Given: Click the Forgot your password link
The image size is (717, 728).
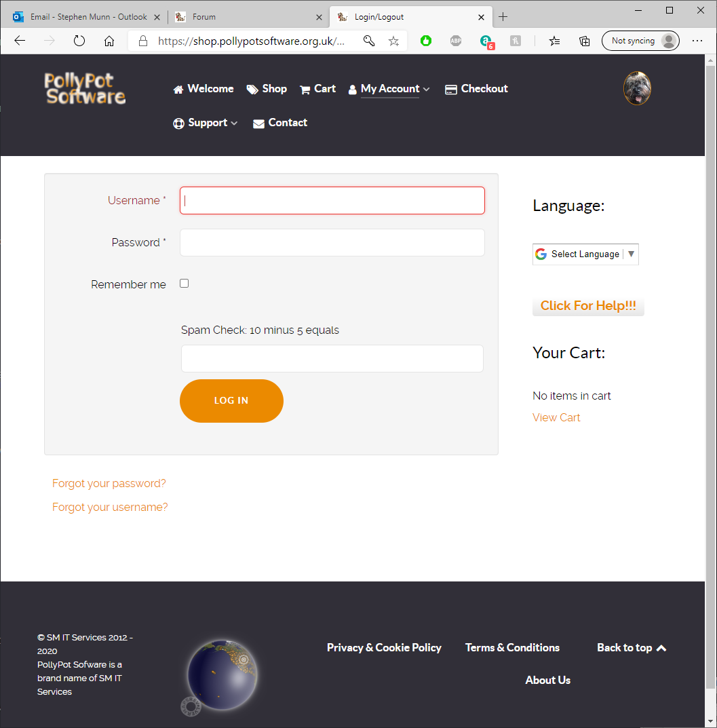Looking at the screenshot, I should [x=109, y=483].
